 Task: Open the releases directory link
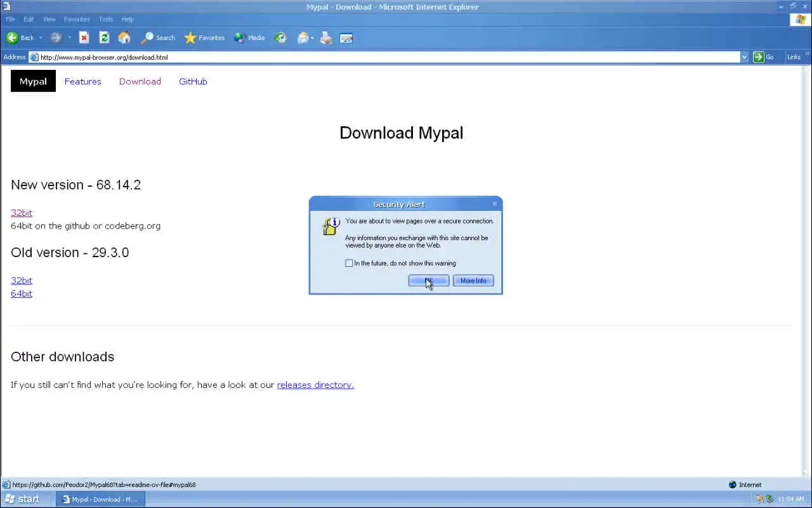315,385
